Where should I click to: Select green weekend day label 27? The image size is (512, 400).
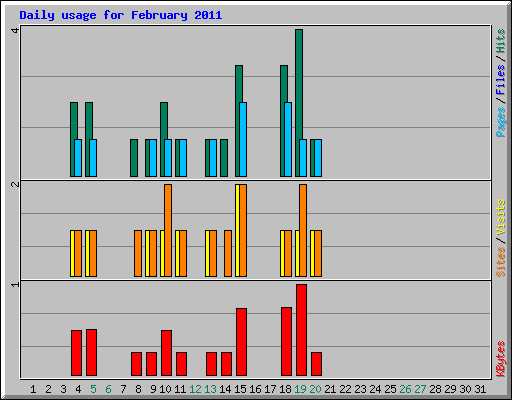[420, 389]
